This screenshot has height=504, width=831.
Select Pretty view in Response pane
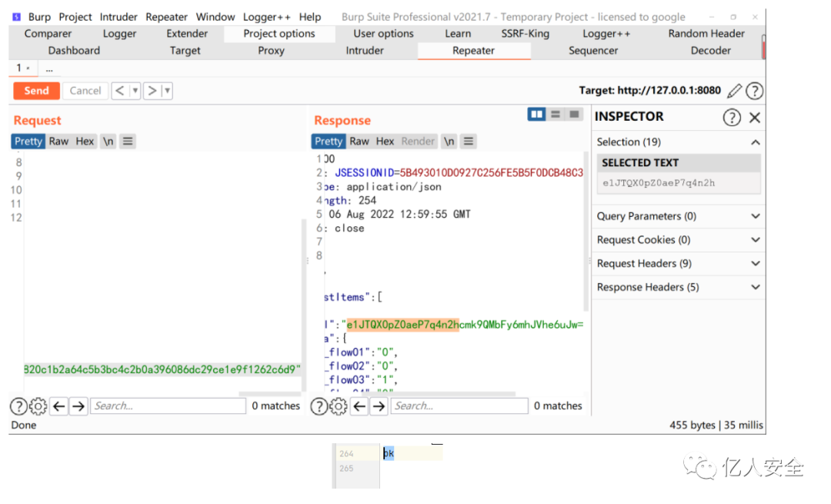[329, 142]
